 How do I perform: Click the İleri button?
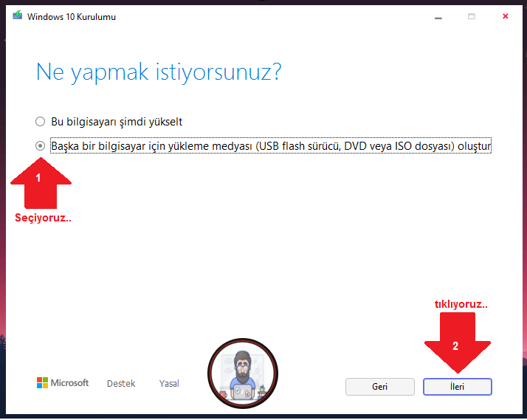pos(457,387)
